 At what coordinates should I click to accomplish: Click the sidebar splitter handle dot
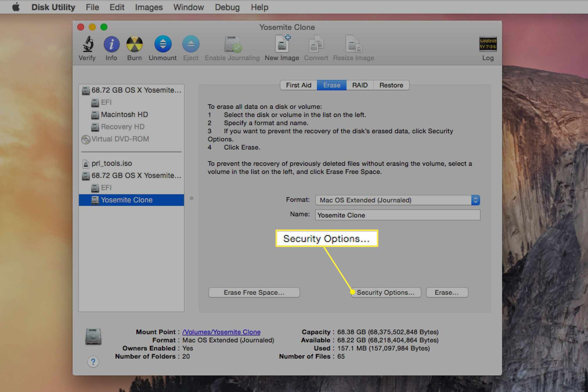pyautogui.click(x=192, y=198)
